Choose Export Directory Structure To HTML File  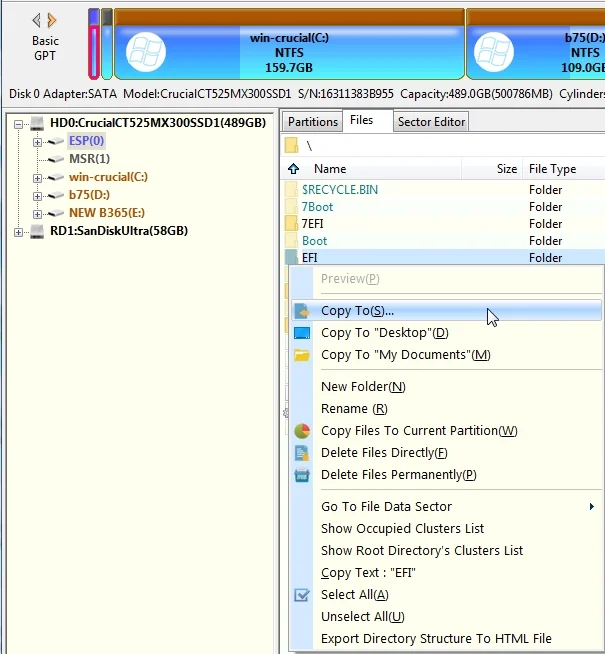(446, 639)
